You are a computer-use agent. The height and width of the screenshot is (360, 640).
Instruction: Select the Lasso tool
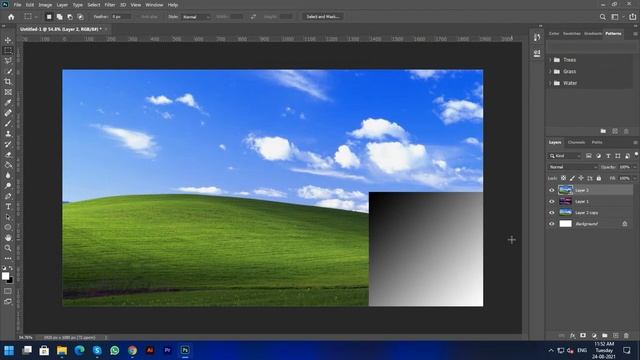click(x=8, y=60)
